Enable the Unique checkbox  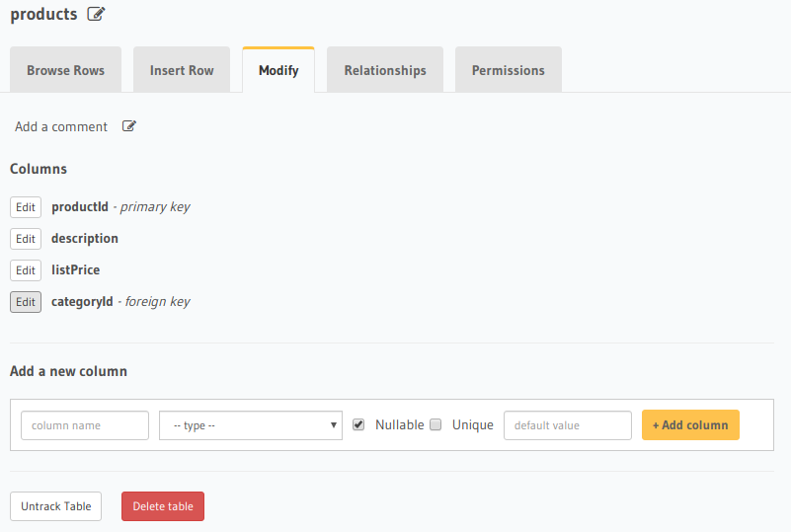pyautogui.click(x=435, y=424)
